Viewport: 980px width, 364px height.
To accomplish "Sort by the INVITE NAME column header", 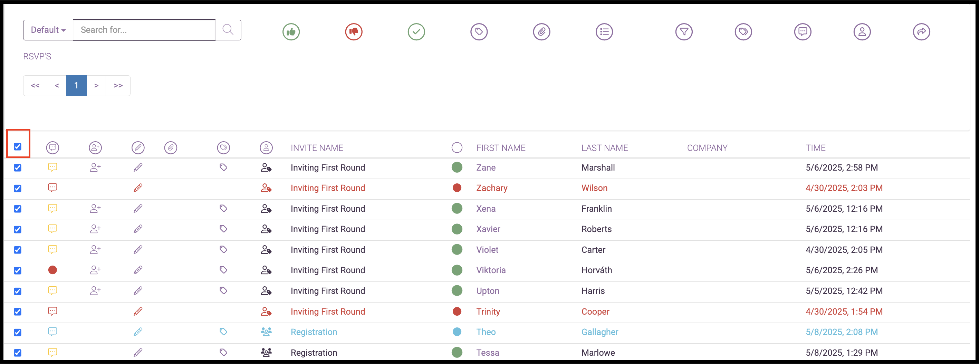I will (317, 148).
